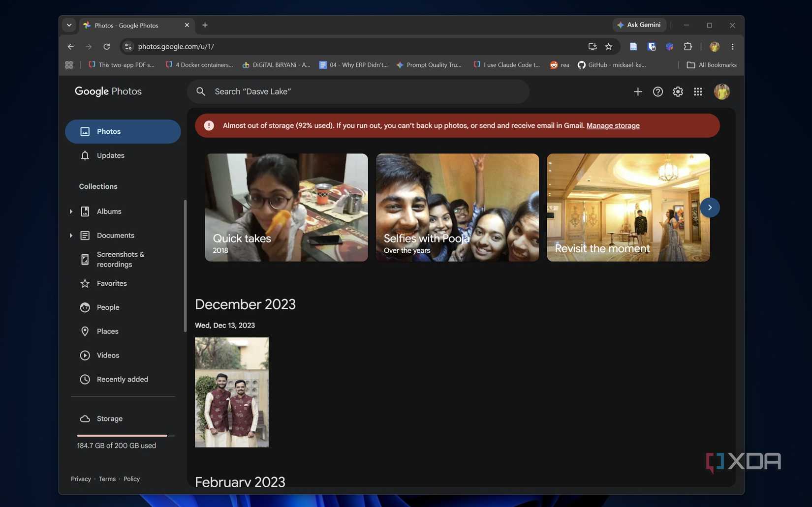Image resolution: width=812 pixels, height=507 pixels.
Task: Click the search magnifier icon
Action: coord(201,91)
